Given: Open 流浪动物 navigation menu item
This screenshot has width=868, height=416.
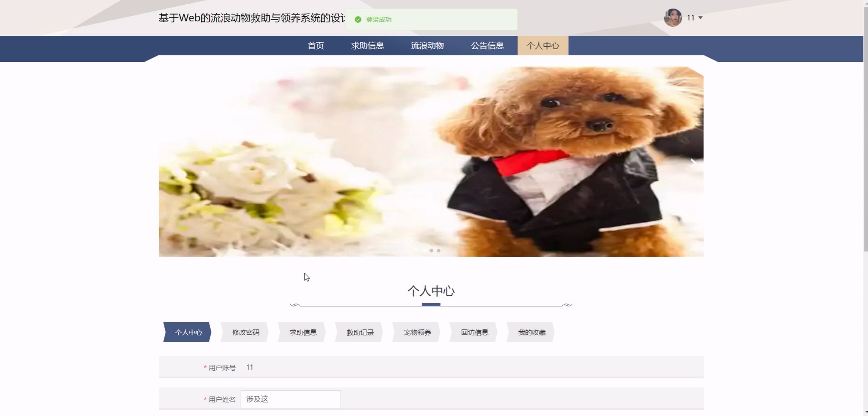Looking at the screenshot, I should (x=427, y=46).
